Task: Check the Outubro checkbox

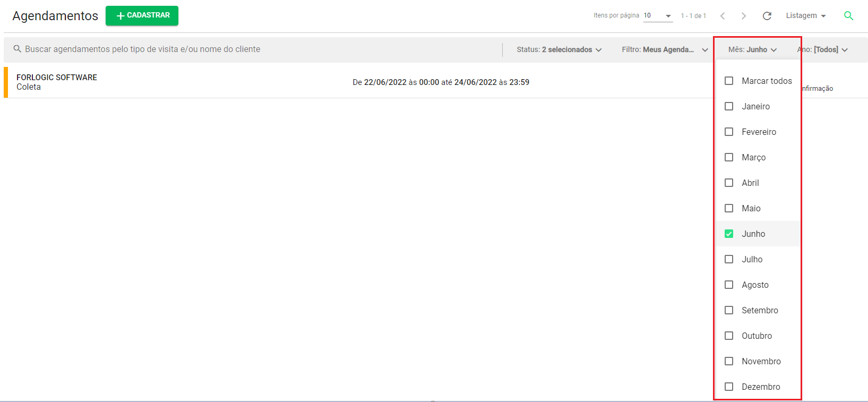Action: tap(729, 336)
